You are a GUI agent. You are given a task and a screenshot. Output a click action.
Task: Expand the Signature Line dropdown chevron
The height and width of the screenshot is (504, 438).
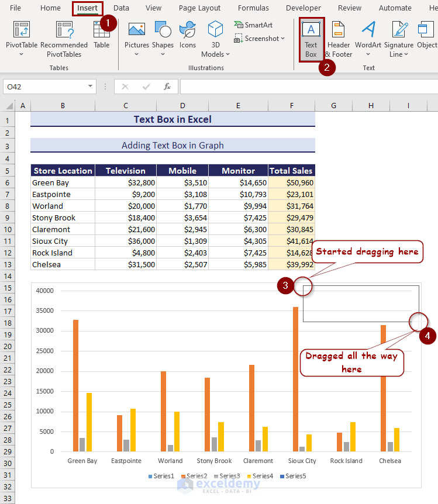406,54
